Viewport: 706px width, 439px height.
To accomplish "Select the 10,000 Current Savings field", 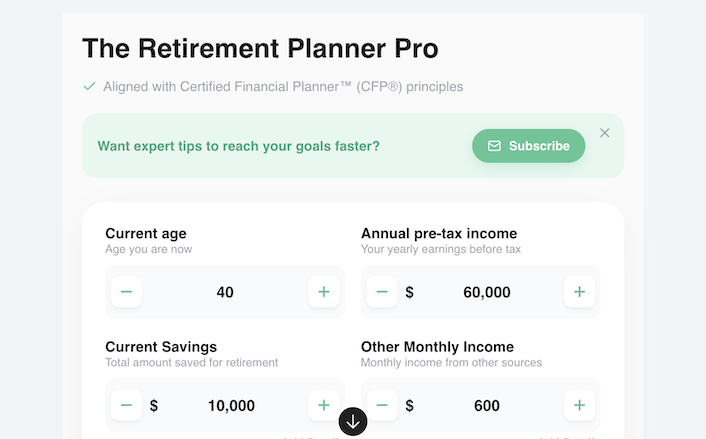I will tap(231, 405).
